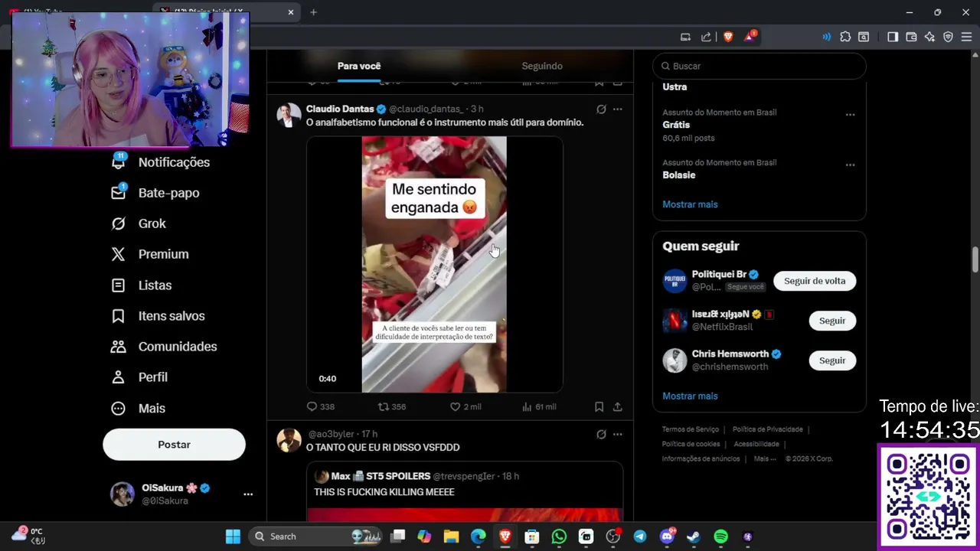
Task: Click Mostrar mais under trends
Action: pyautogui.click(x=690, y=204)
